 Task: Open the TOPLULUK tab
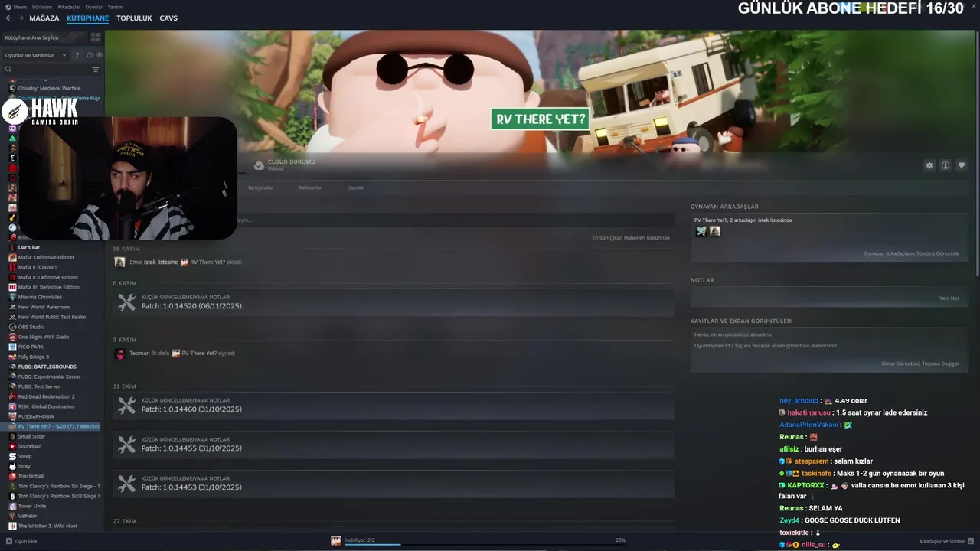tap(134, 18)
